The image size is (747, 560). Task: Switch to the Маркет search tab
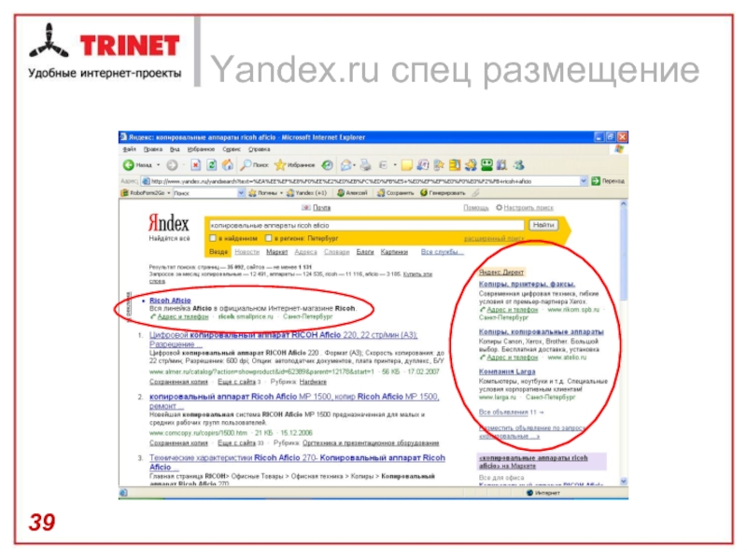click(x=276, y=252)
